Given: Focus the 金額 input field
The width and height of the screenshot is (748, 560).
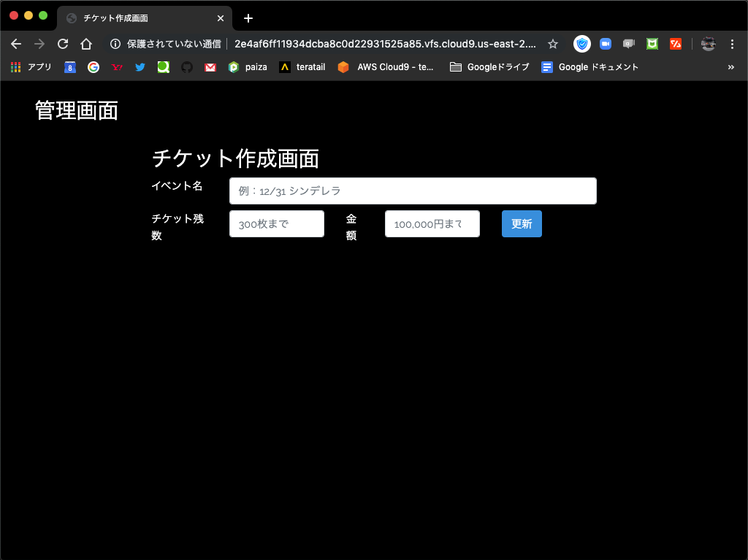Looking at the screenshot, I should point(432,223).
